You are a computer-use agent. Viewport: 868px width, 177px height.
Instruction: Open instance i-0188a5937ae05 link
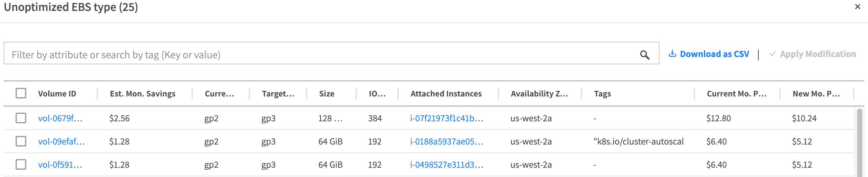pos(446,141)
